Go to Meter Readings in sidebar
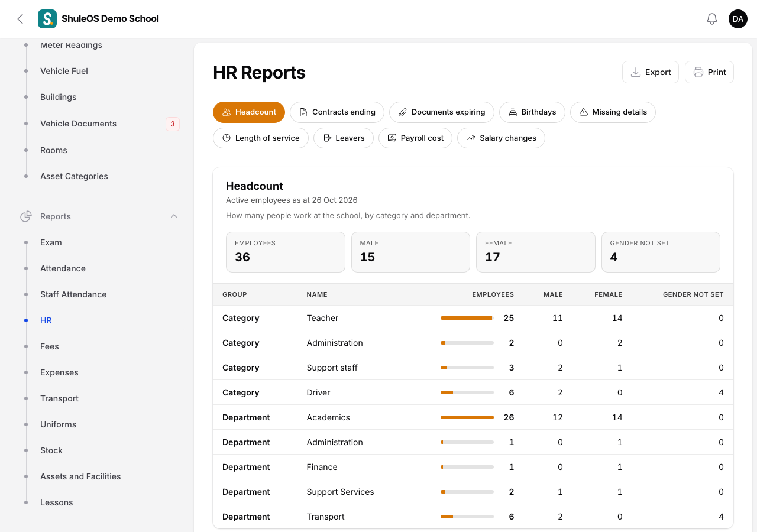 pos(71,45)
